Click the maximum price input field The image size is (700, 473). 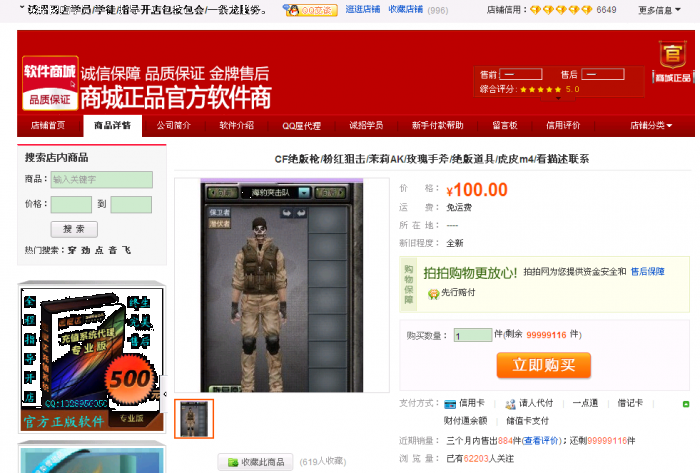[x=131, y=204]
